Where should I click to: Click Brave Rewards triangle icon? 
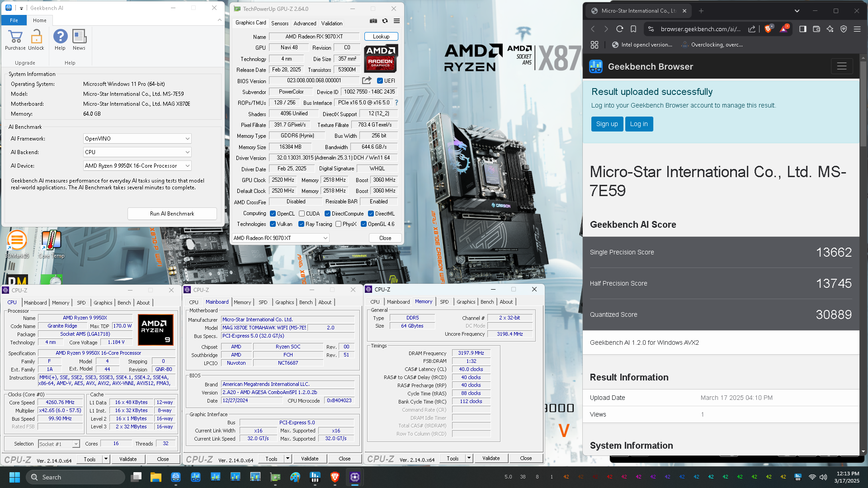click(x=784, y=29)
